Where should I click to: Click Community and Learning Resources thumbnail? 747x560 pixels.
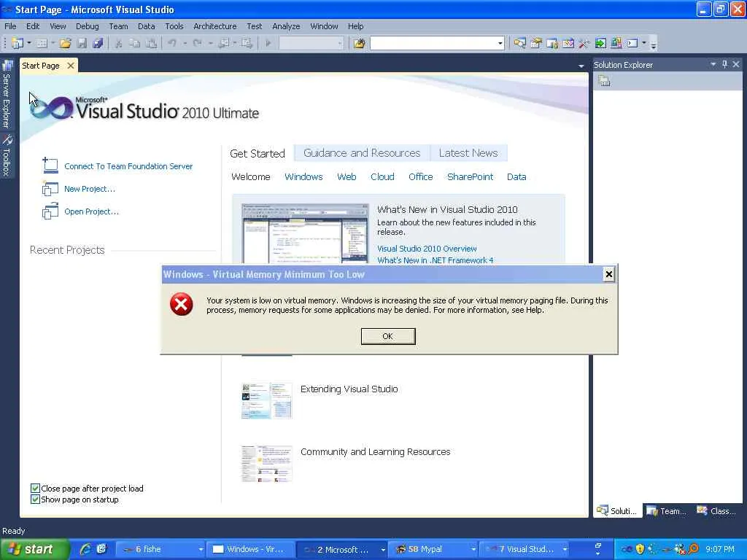[x=266, y=463]
